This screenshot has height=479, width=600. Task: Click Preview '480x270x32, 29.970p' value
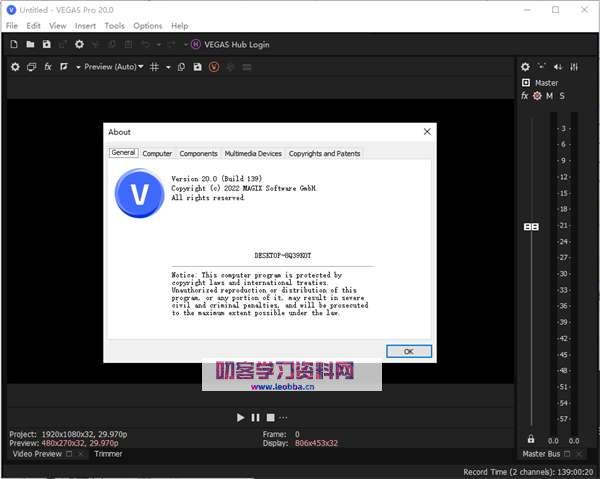[x=80, y=443]
